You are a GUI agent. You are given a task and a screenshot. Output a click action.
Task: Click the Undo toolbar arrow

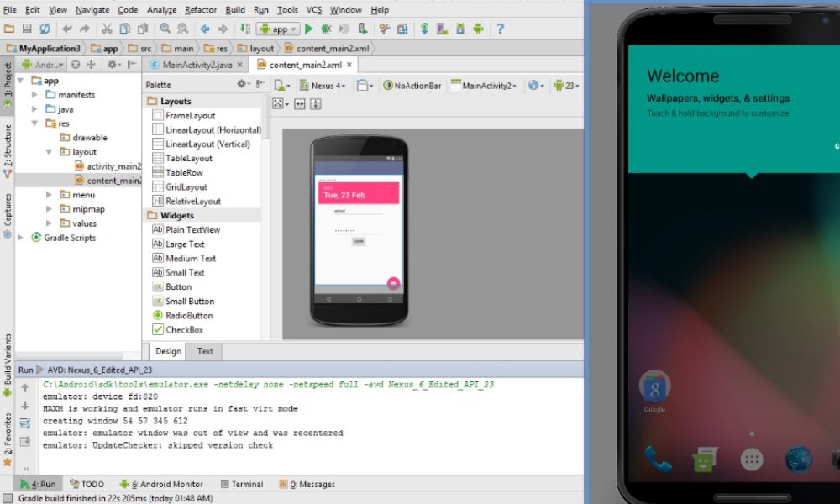(x=67, y=29)
